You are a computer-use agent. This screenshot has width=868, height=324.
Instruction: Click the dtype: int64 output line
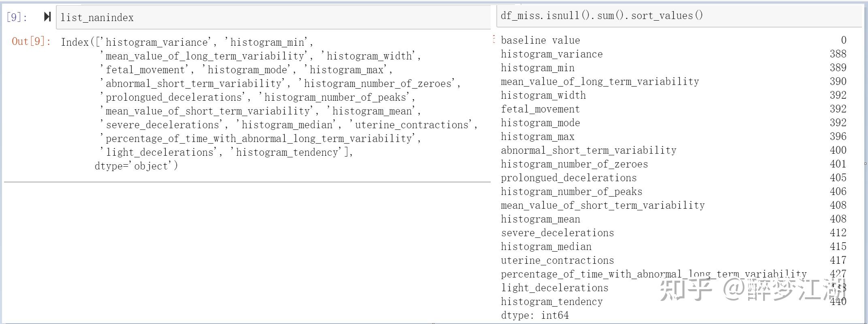coord(534,316)
